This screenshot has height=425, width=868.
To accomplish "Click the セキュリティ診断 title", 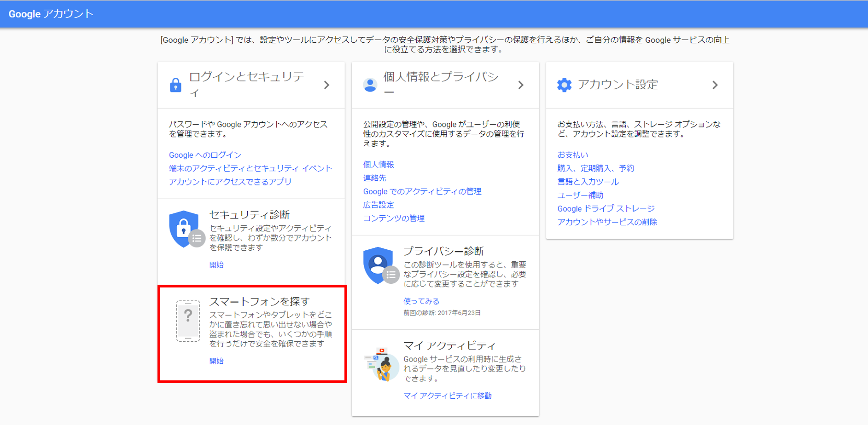I will click(x=250, y=215).
